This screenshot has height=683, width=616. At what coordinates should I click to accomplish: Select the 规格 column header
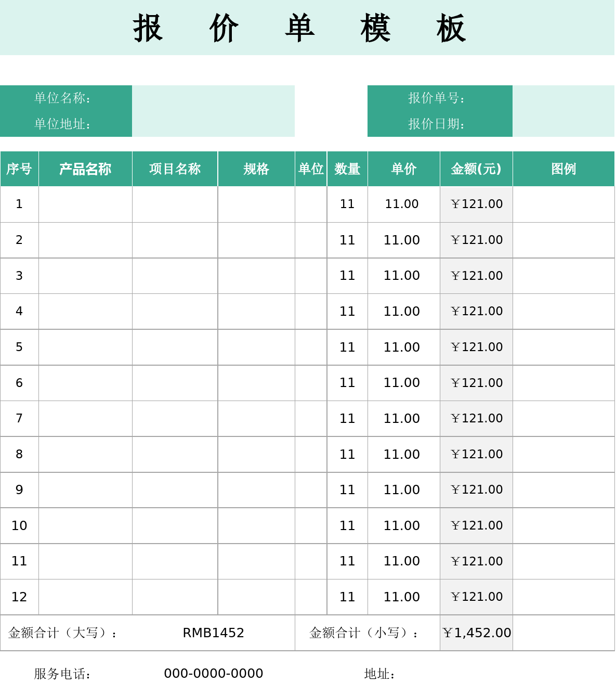coord(256,169)
